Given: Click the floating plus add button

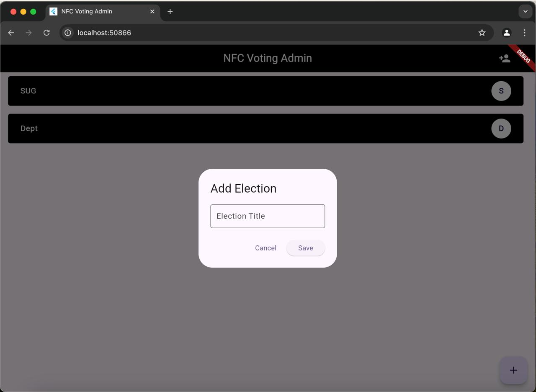Looking at the screenshot, I should point(513,370).
